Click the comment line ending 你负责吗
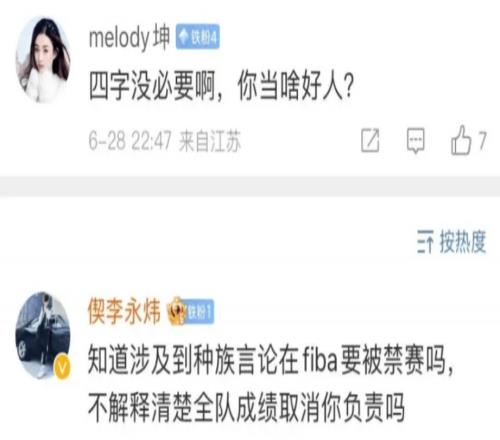Viewport: 500px width, 440px height. [x=246, y=407]
